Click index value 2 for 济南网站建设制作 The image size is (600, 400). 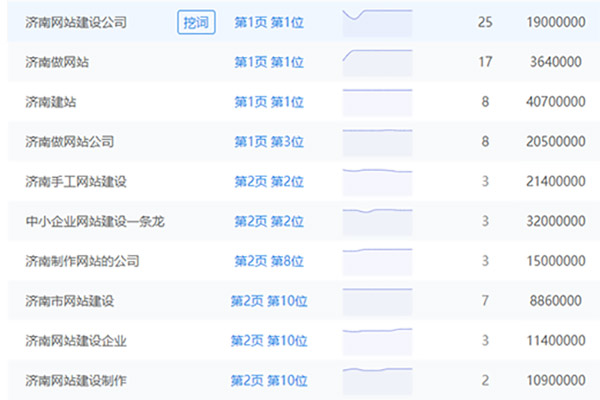[485, 380]
